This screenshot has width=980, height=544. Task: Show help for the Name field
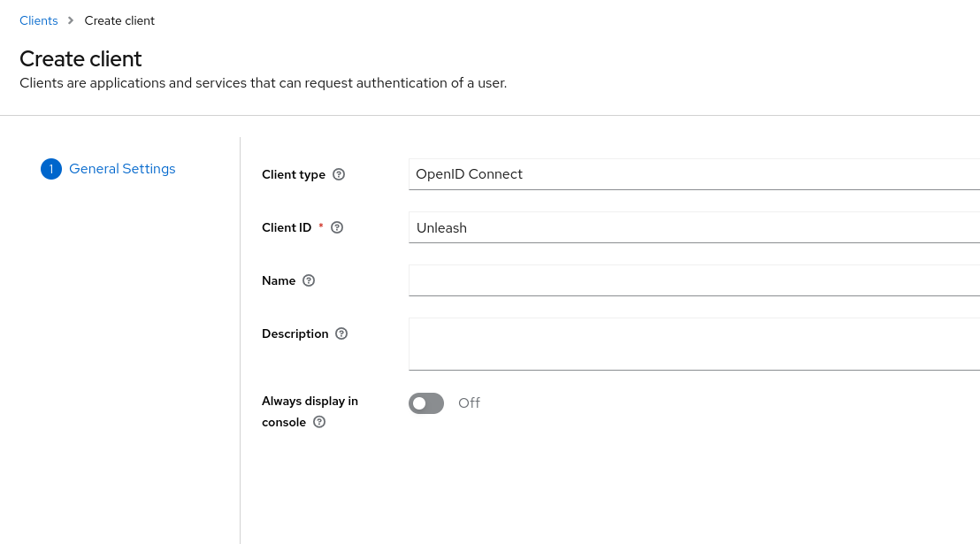[308, 280]
